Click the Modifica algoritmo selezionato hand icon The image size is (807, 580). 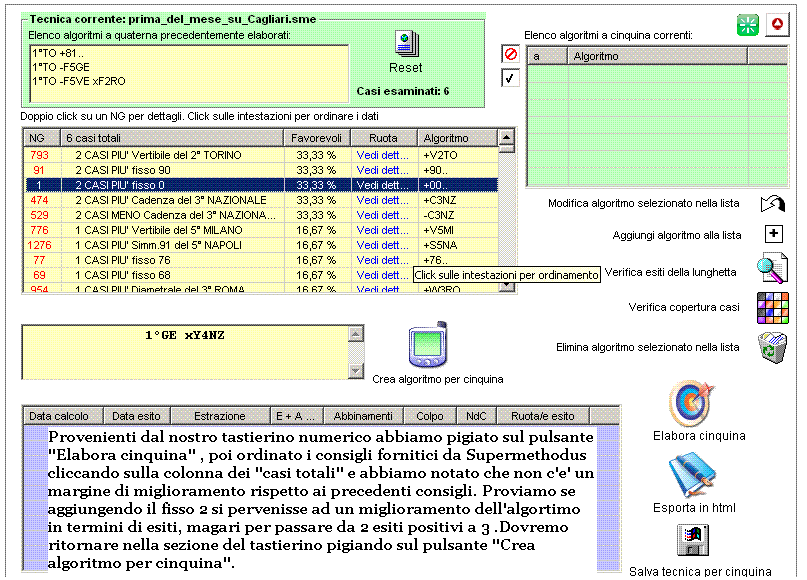[x=773, y=204]
